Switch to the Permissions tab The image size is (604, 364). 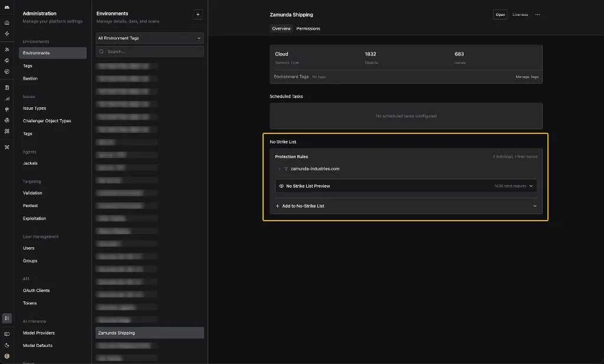click(308, 28)
